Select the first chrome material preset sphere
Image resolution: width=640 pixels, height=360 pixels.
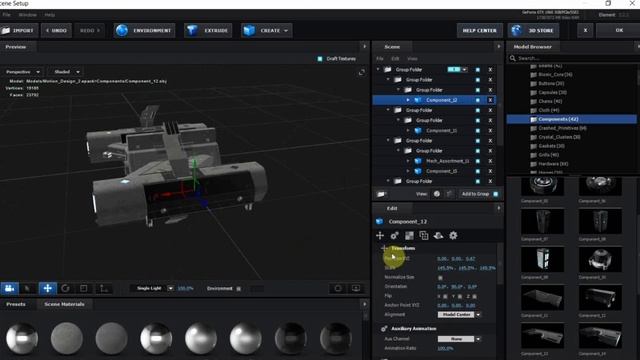[x=22, y=338]
